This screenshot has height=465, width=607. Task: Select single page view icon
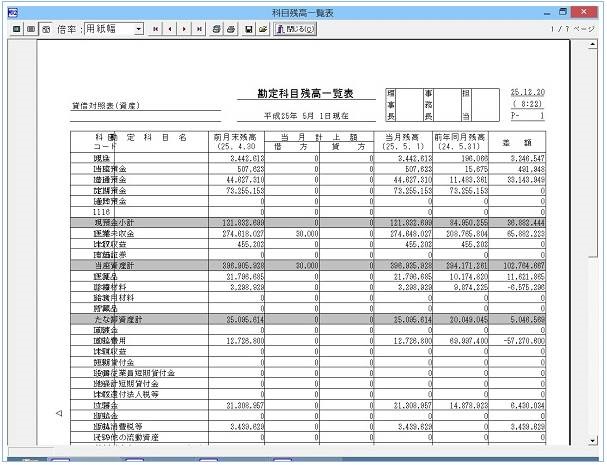pos(17,29)
